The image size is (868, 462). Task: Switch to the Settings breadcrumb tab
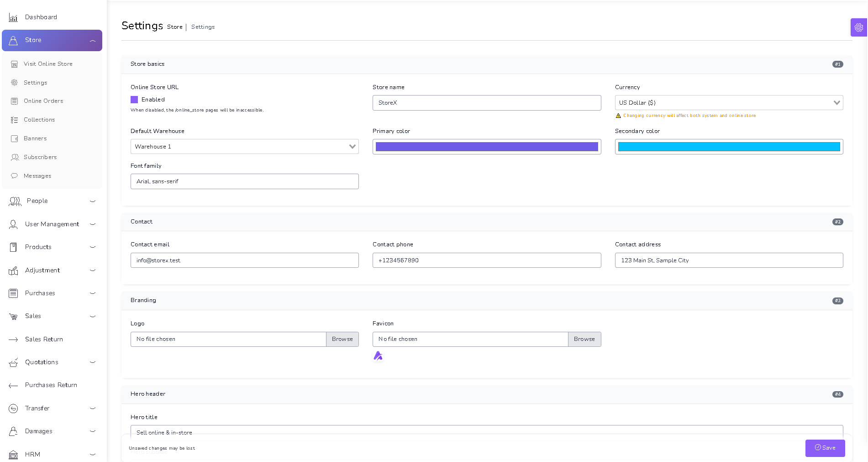pyautogui.click(x=203, y=27)
